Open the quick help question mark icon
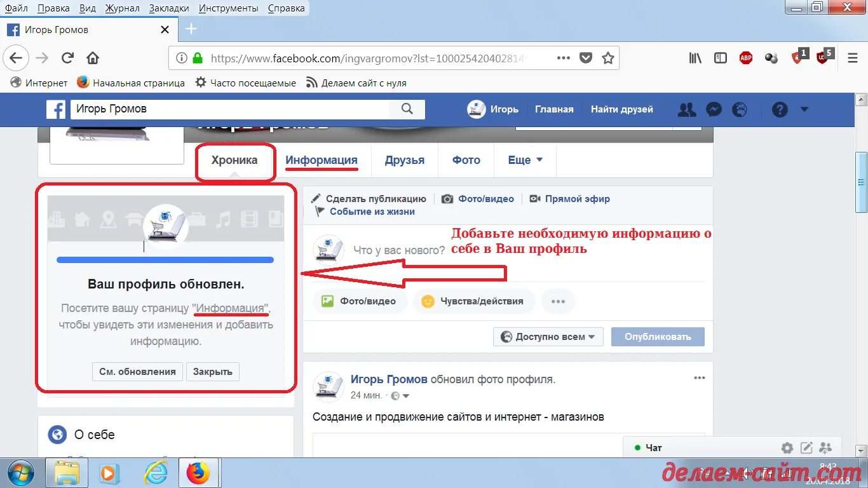868x488 pixels. 780,109
